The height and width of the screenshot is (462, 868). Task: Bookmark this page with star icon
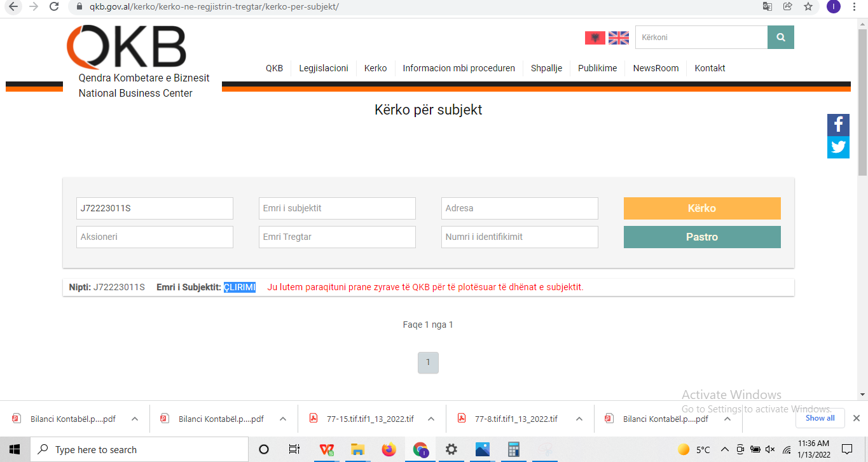point(808,6)
